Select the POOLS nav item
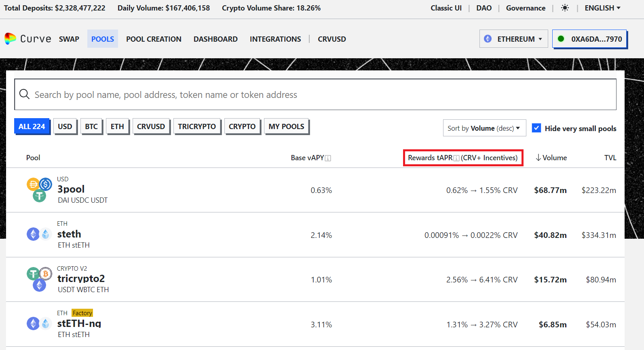Viewport: 644px width, 350px height. click(x=103, y=39)
